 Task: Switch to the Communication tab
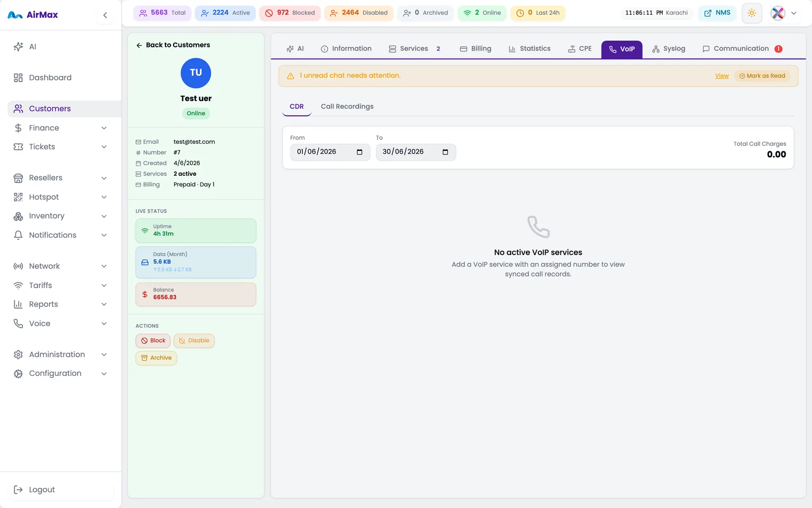click(x=742, y=49)
